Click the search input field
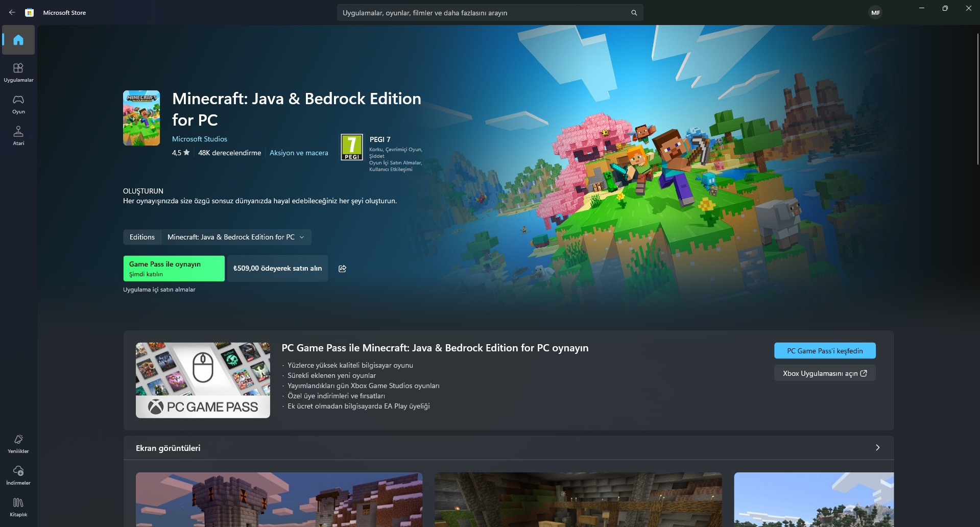The width and height of the screenshot is (980, 527). (x=490, y=13)
